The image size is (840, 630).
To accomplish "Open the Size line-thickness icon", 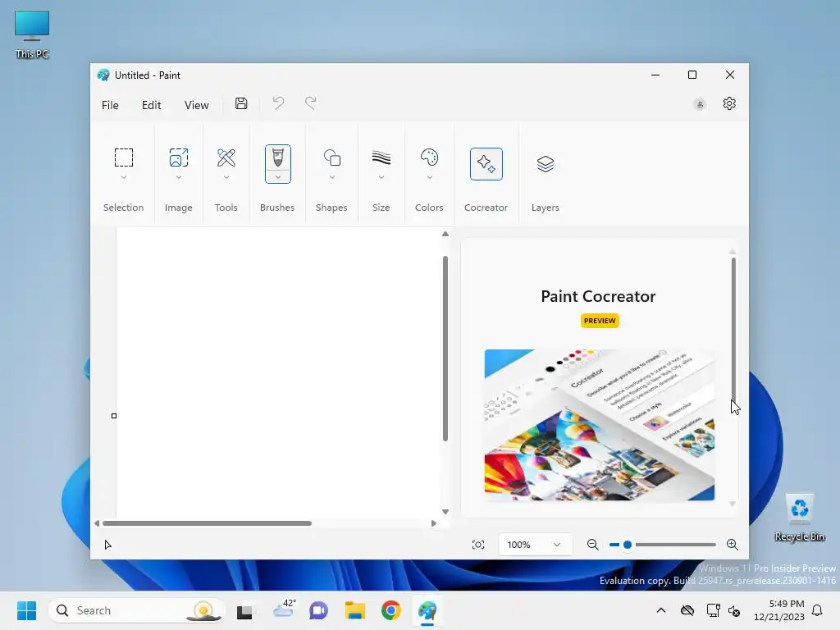I will click(x=381, y=157).
